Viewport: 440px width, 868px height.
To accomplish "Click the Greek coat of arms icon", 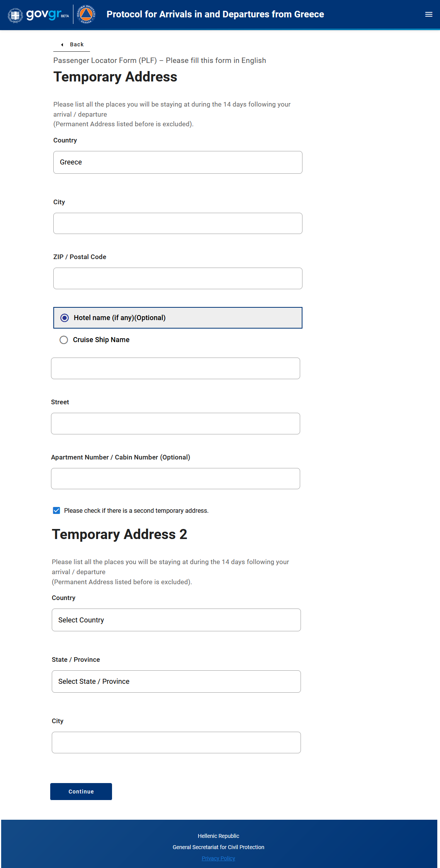I will point(15,15).
